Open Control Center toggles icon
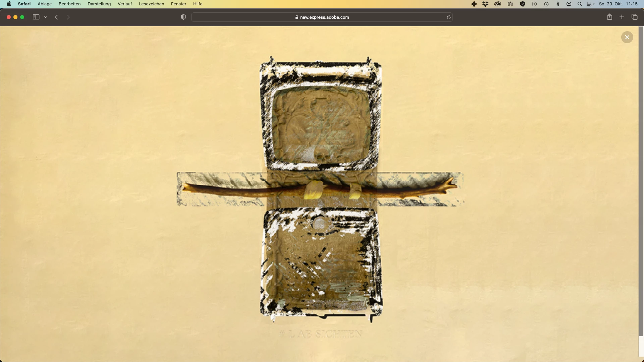Image resolution: width=644 pixels, height=362 pixels. click(590, 4)
